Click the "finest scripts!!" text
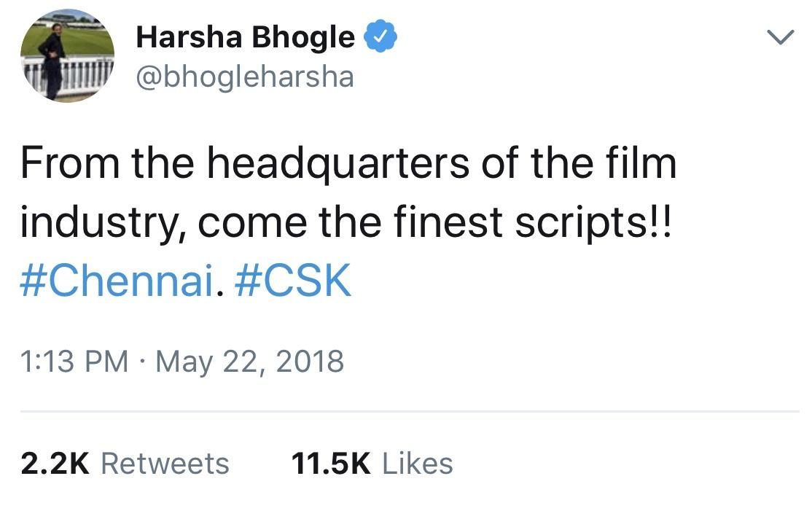 coord(532,222)
